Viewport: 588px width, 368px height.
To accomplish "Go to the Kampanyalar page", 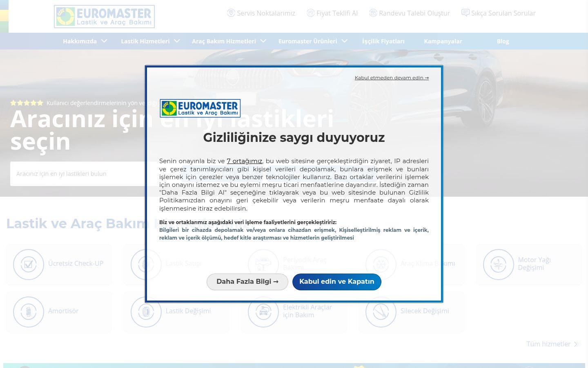I will click(443, 41).
